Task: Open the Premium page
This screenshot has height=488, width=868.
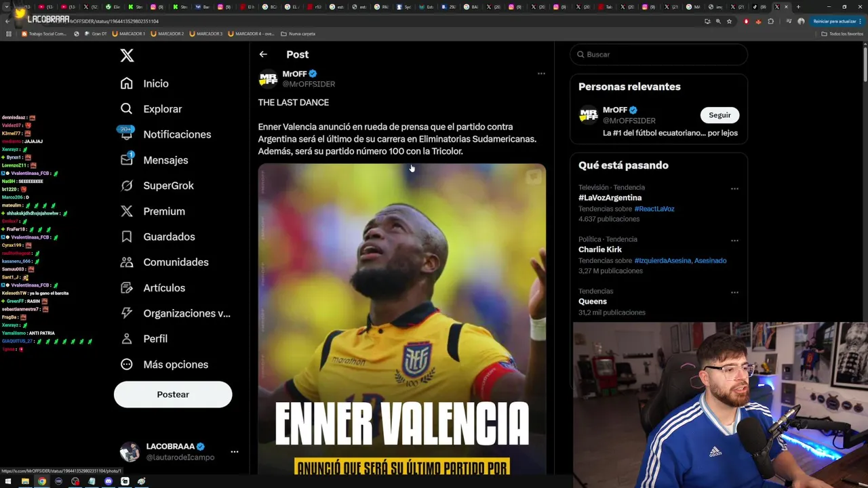Action: point(153,211)
